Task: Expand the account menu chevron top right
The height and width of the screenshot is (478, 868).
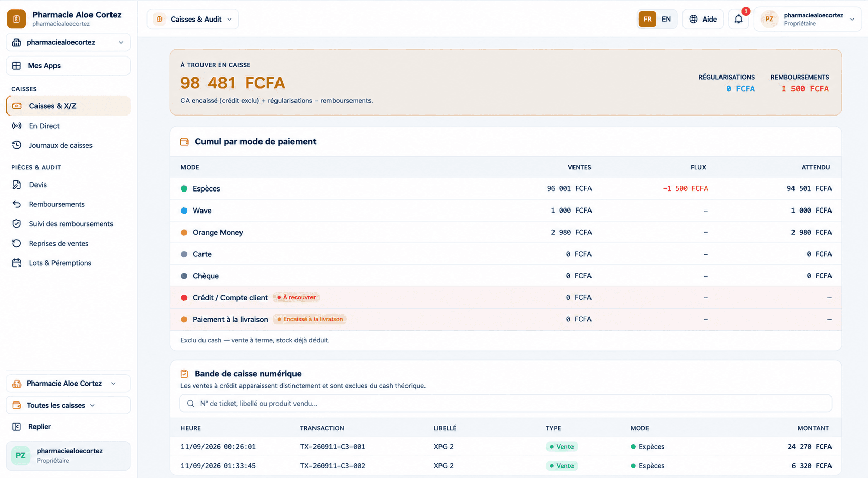Action: pyautogui.click(x=852, y=20)
